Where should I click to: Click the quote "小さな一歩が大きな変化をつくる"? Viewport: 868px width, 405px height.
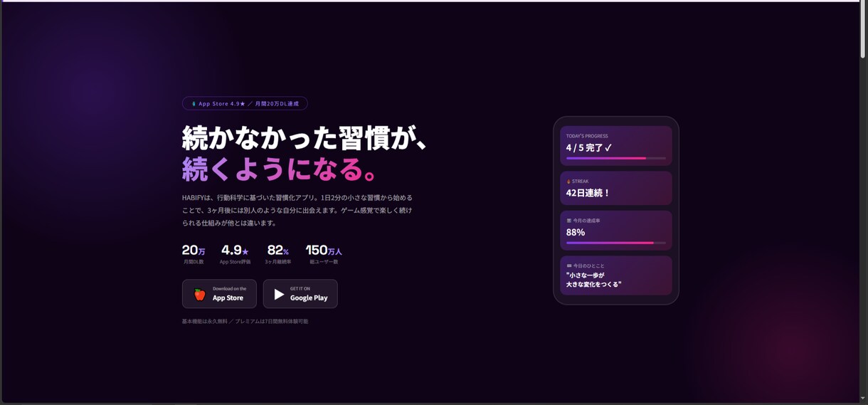tap(594, 280)
